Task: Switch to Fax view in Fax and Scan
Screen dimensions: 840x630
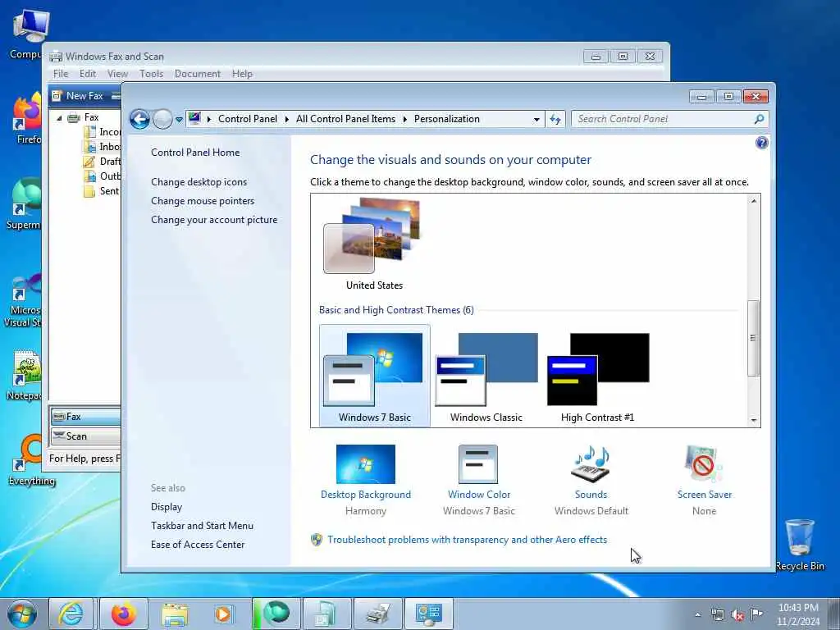Action: [x=85, y=416]
